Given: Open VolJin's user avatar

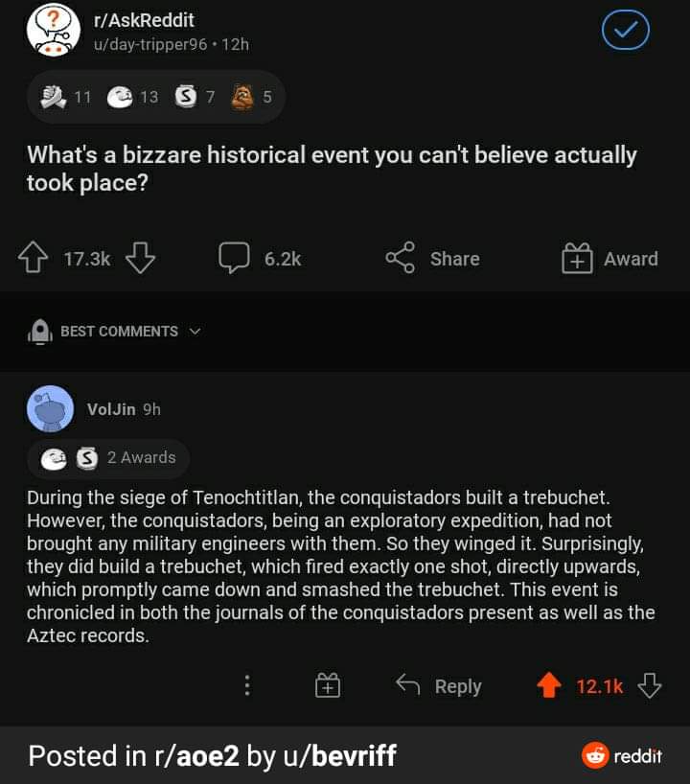Looking at the screenshot, I should [x=51, y=409].
